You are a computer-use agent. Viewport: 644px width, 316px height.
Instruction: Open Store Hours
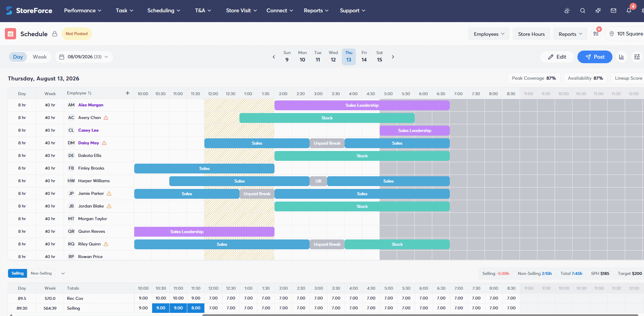[531, 34]
